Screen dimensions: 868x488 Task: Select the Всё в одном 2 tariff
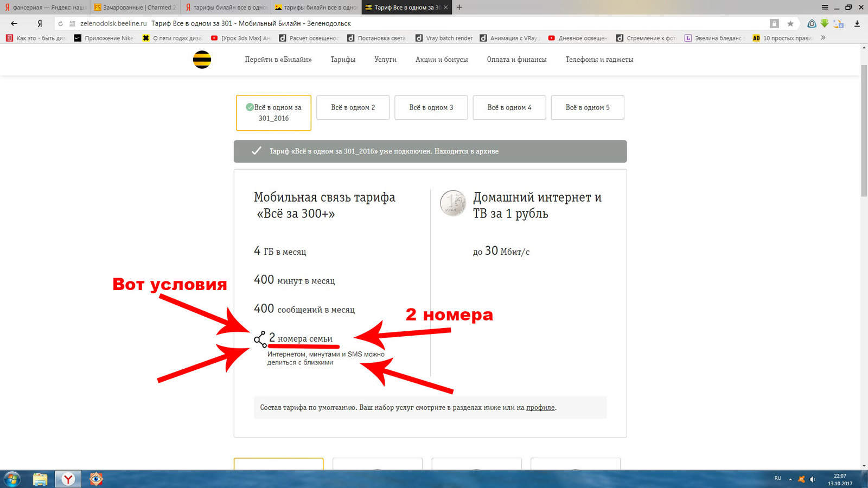353,107
